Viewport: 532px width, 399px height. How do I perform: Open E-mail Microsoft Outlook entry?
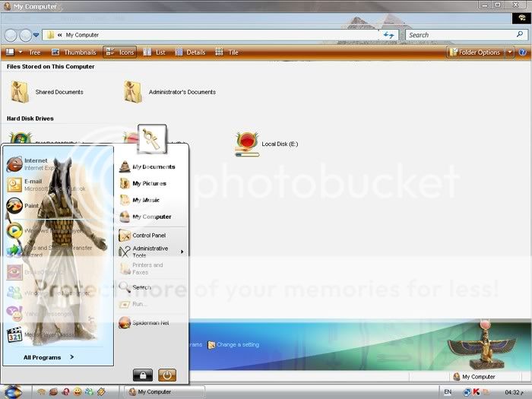click(46, 185)
